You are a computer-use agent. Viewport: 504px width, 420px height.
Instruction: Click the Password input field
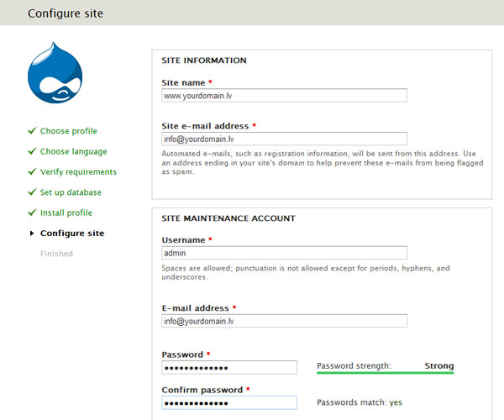tap(229, 368)
